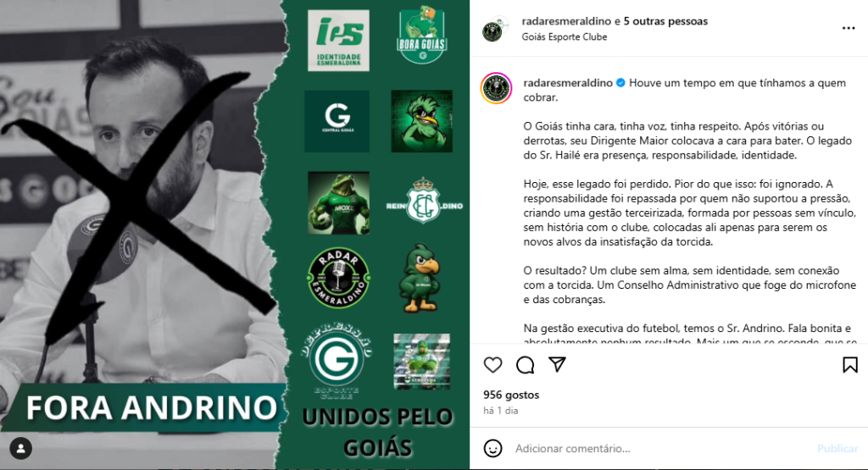Open the story-ringed radaresmeraldino avatar in caption
This screenshot has height=470, width=868.
tap(496, 88)
